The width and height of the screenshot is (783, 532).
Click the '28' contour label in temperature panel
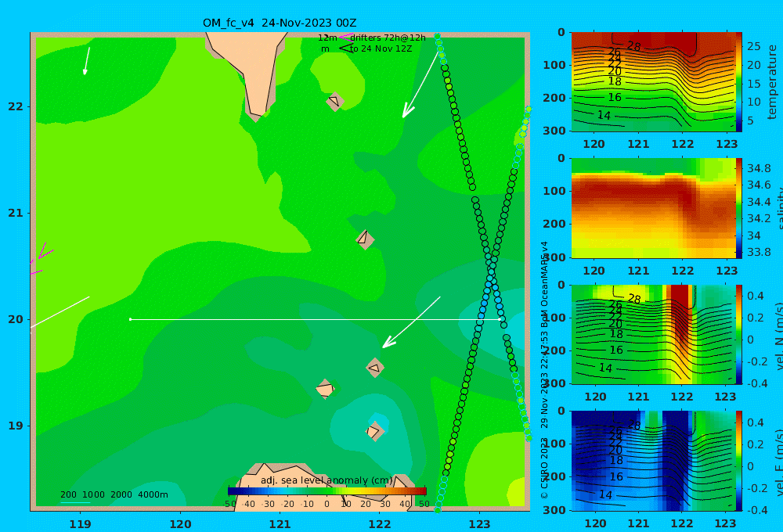633,46
